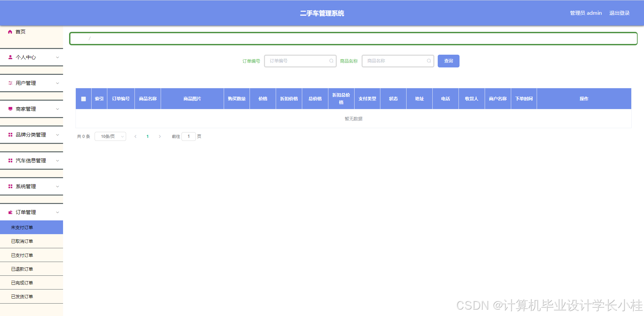Click the 商品名称 input field

(x=398, y=61)
